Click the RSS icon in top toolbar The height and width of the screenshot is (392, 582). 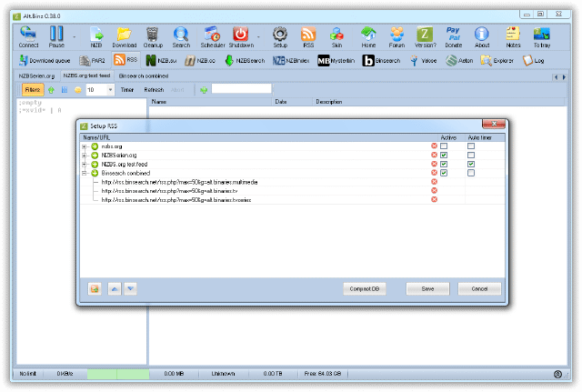(x=308, y=37)
